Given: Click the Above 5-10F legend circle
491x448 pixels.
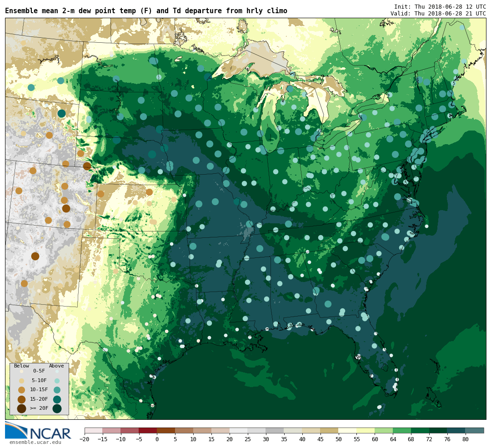Looking at the screenshot, I should click(57, 381).
